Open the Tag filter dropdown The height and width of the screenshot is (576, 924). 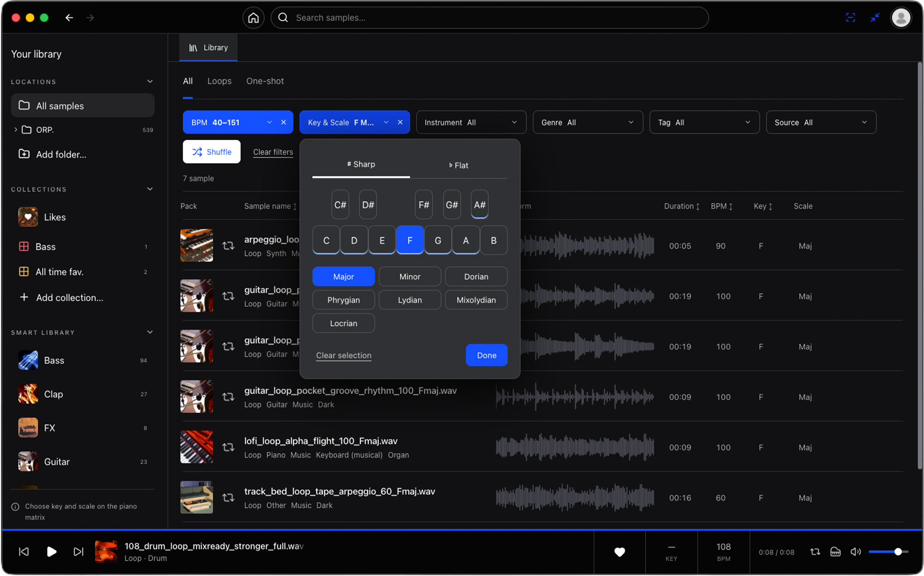point(704,123)
